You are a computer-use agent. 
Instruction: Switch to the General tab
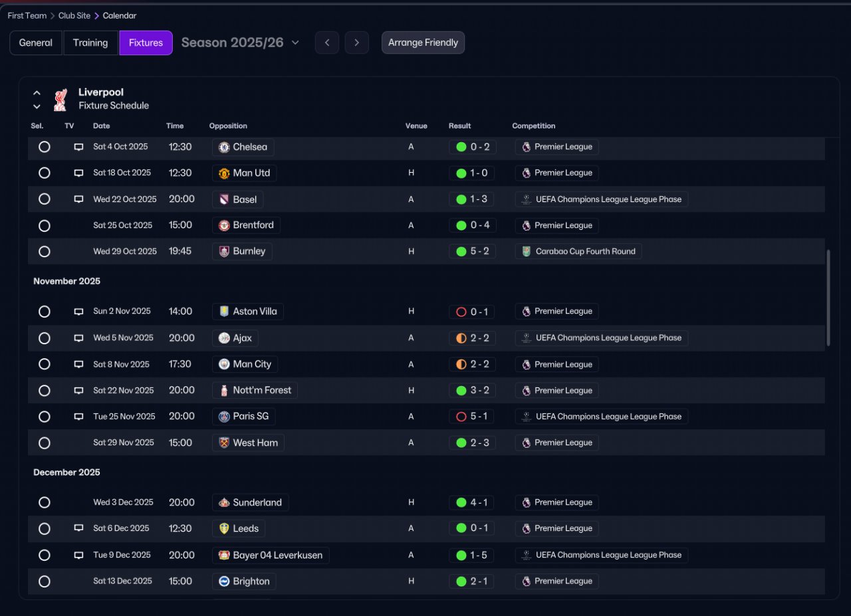pyautogui.click(x=36, y=43)
